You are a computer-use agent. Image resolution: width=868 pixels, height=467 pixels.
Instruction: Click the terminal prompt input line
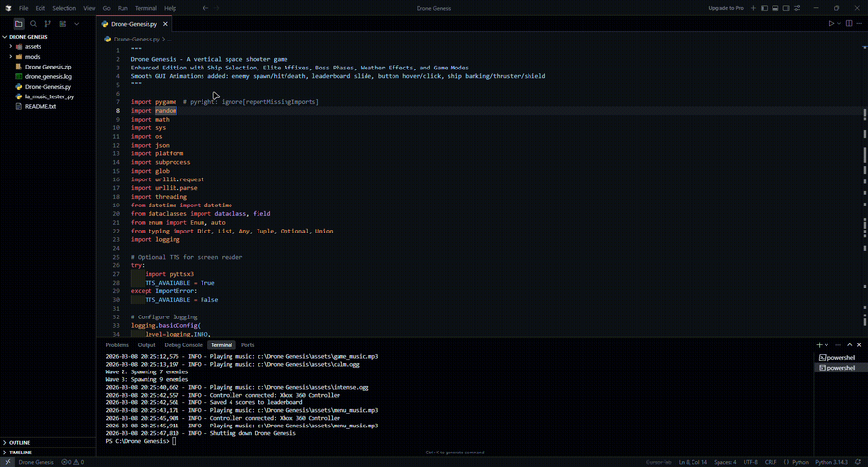point(141,441)
